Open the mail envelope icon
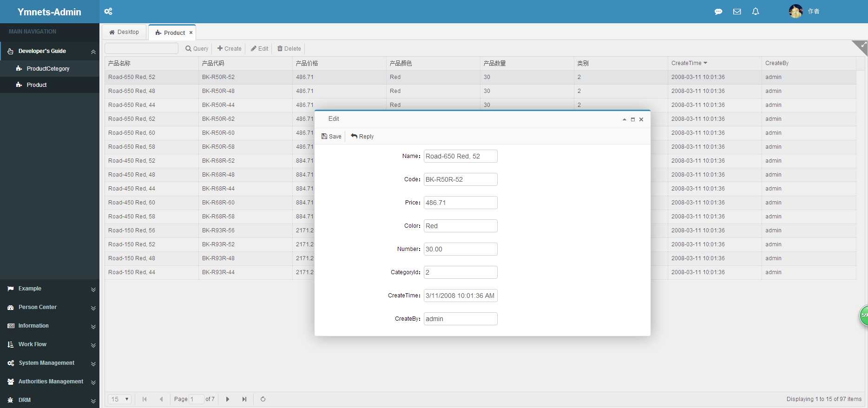868x408 pixels. 737,12
